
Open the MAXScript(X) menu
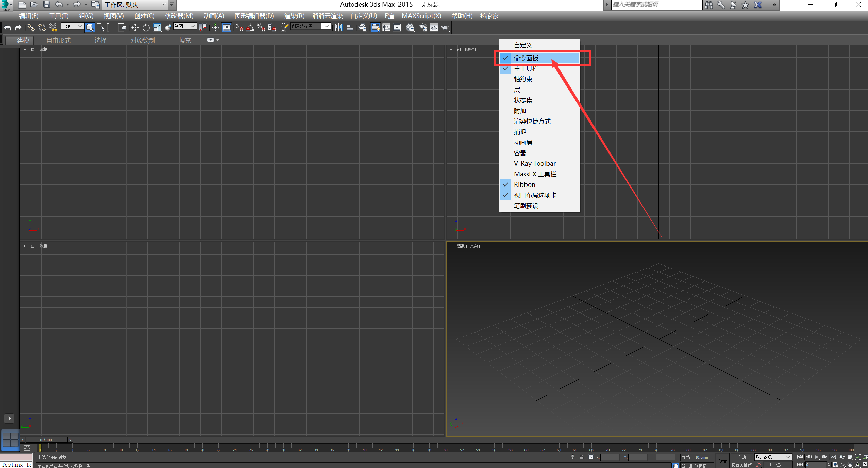(421, 16)
